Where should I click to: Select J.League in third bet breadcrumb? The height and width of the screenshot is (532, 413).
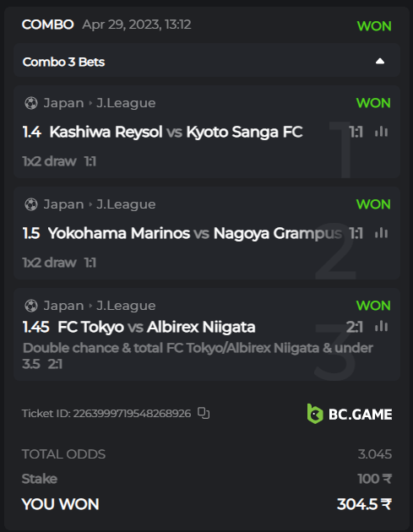coord(126,306)
